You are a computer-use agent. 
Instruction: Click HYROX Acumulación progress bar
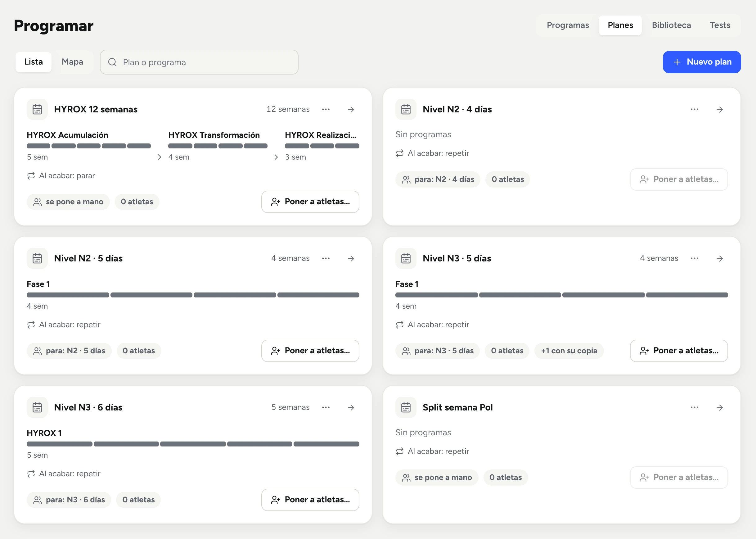88,146
